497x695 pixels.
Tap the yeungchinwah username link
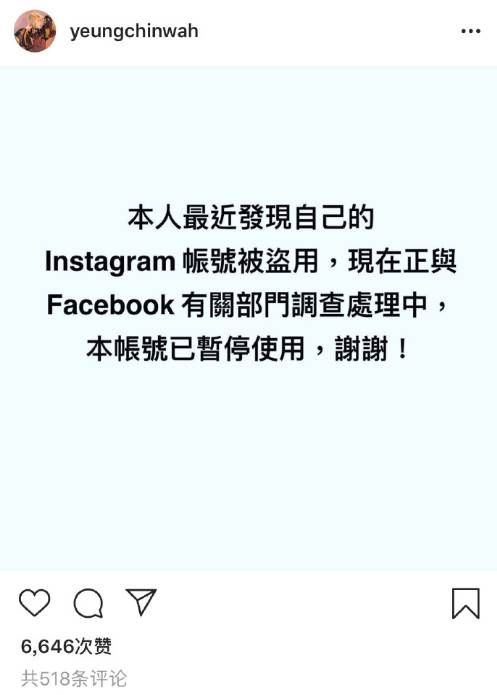[134, 31]
